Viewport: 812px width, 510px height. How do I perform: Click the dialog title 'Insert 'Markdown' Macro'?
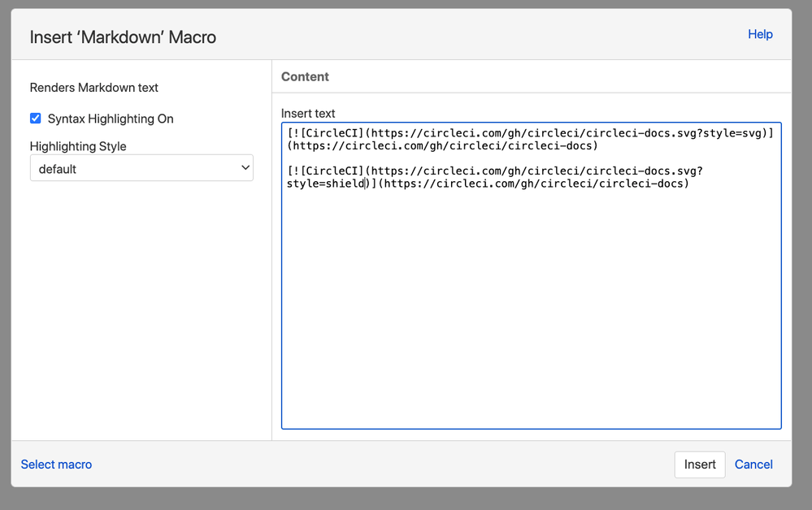click(x=123, y=37)
